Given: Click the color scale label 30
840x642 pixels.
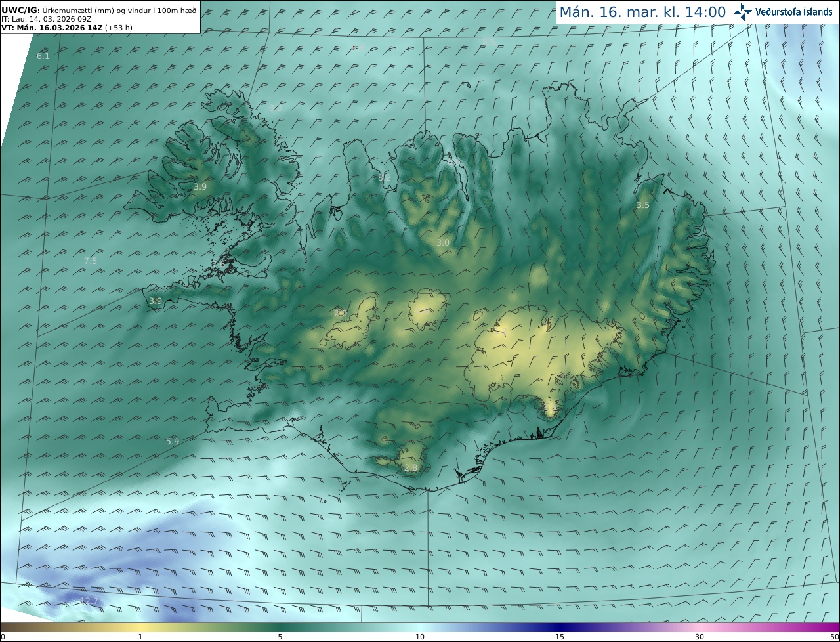Looking at the screenshot, I should click(700, 637).
